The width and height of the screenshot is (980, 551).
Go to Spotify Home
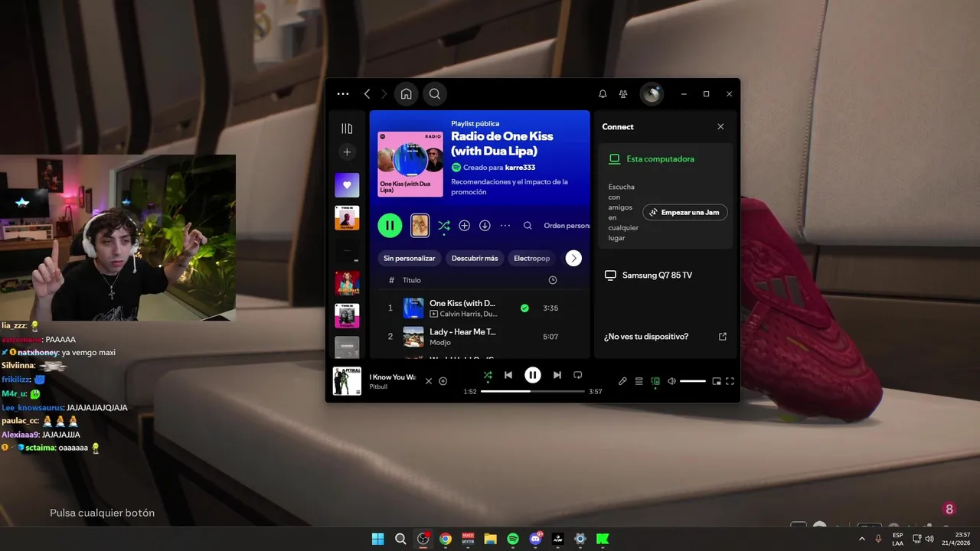click(x=406, y=94)
